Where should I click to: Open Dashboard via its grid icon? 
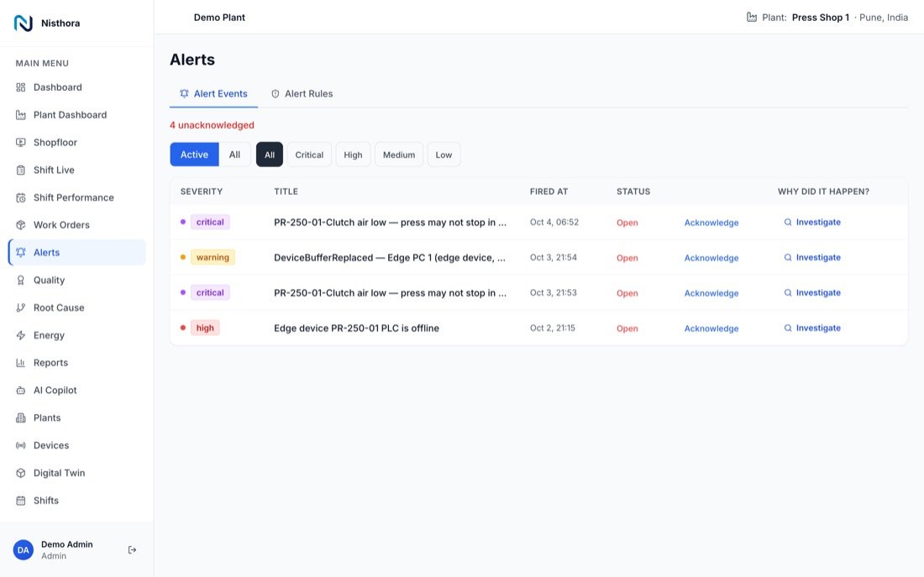coord(21,87)
